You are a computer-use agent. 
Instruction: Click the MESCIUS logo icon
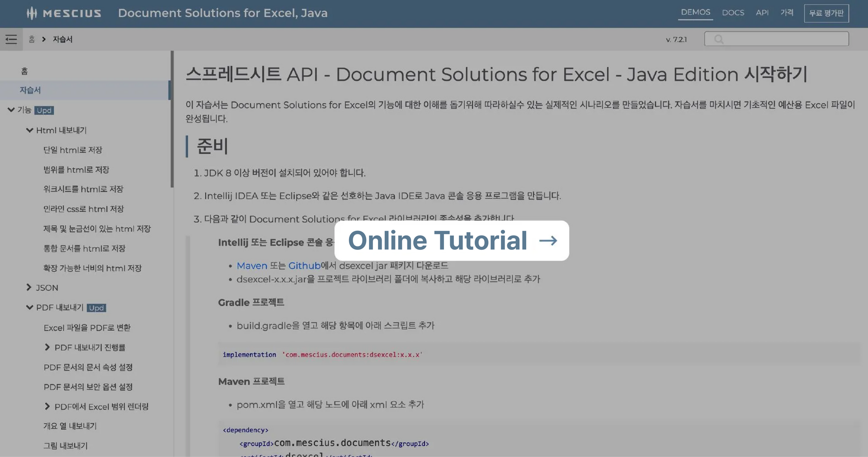tap(32, 13)
